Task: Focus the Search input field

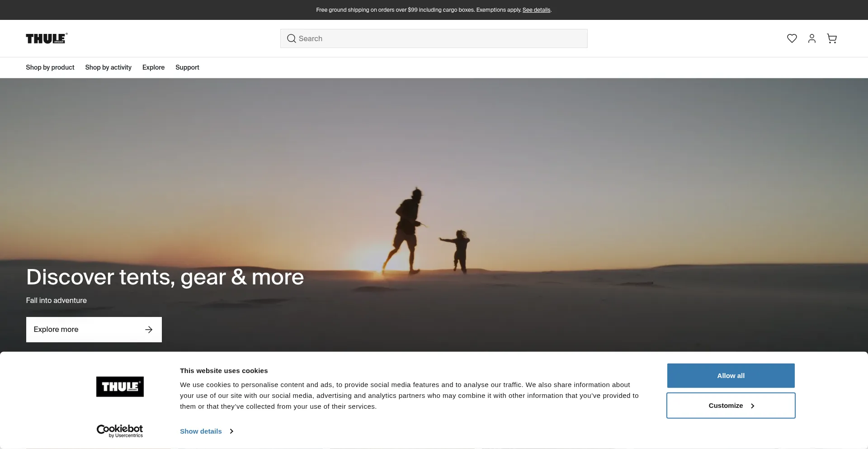Action: (x=441, y=38)
